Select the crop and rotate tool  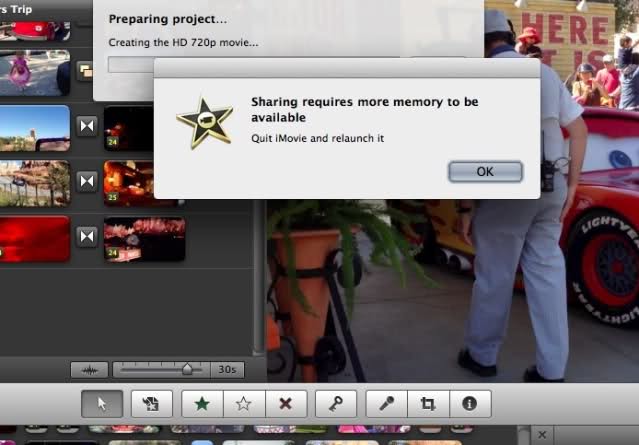coord(428,403)
